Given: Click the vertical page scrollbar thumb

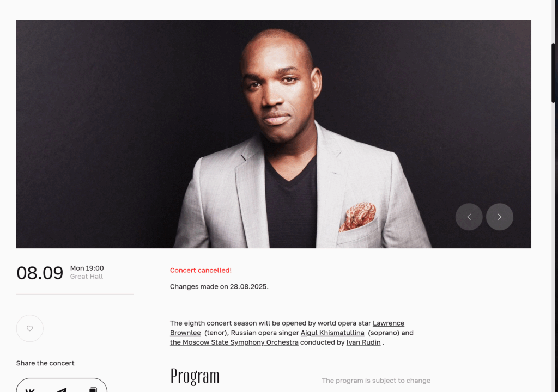Looking at the screenshot, I should click(x=554, y=73).
